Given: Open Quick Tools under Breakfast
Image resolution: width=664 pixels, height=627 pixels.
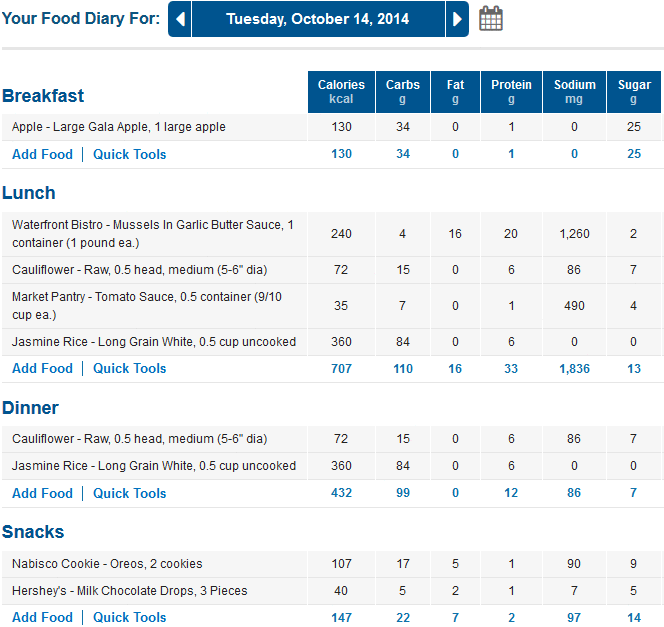Looking at the screenshot, I should (130, 154).
